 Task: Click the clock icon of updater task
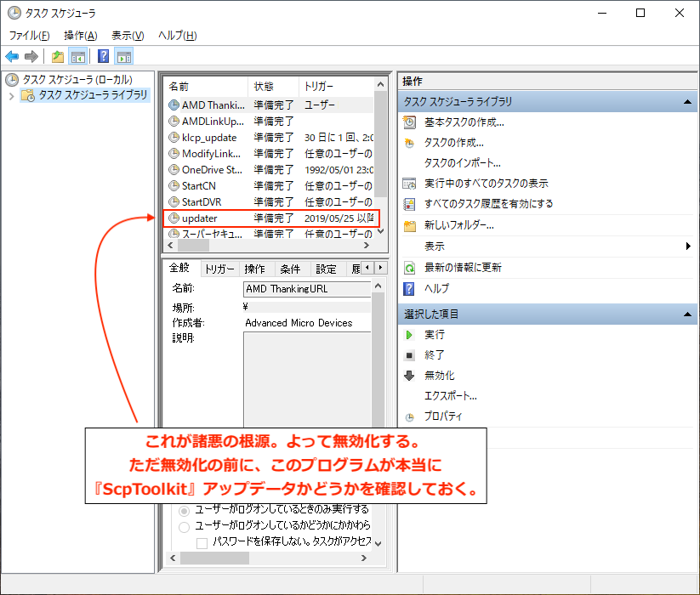click(x=174, y=218)
